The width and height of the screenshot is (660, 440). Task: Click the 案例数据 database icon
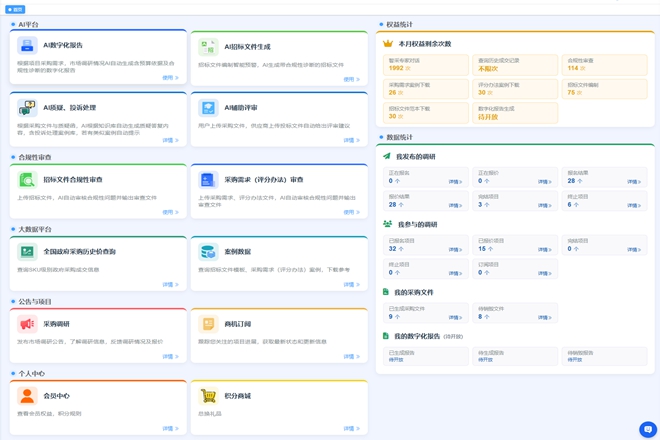point(208,252)
